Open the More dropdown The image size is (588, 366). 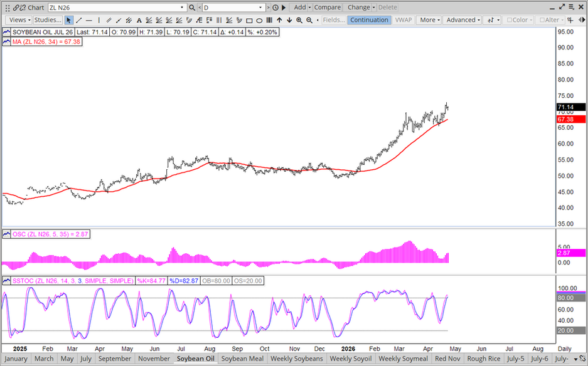430,20
